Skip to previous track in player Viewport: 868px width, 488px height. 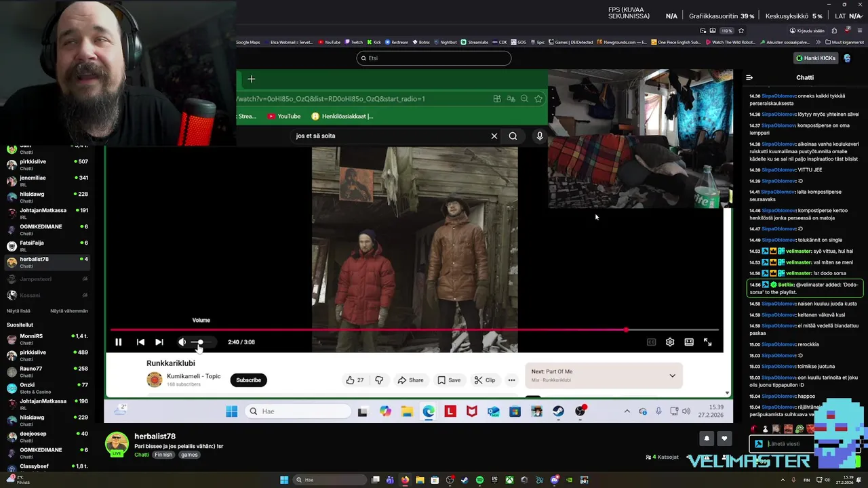tap(140, 342)
